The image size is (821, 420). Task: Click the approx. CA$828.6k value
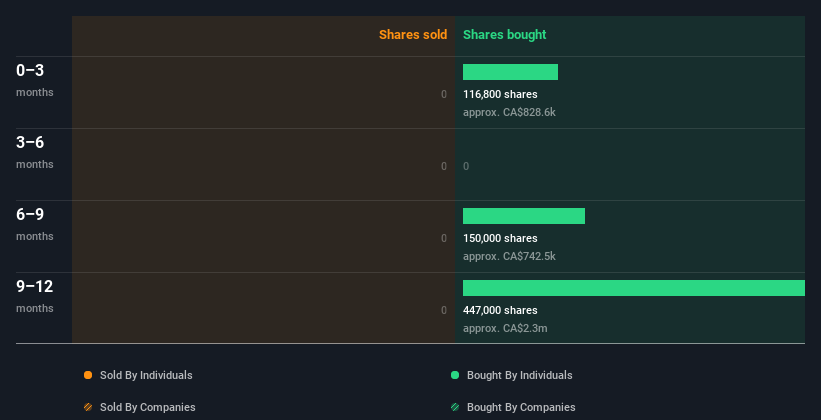click(509, 113)
